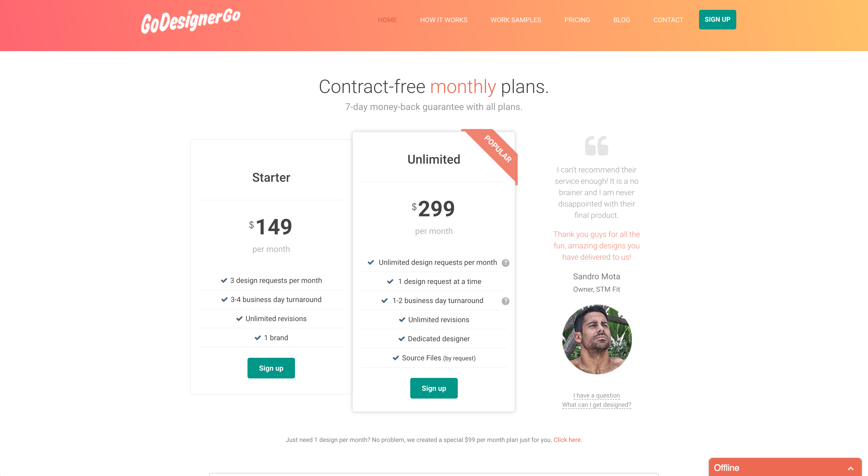Click the HOME navigation menu item
This screenshot has height=476, width=868.
point(387,19)
